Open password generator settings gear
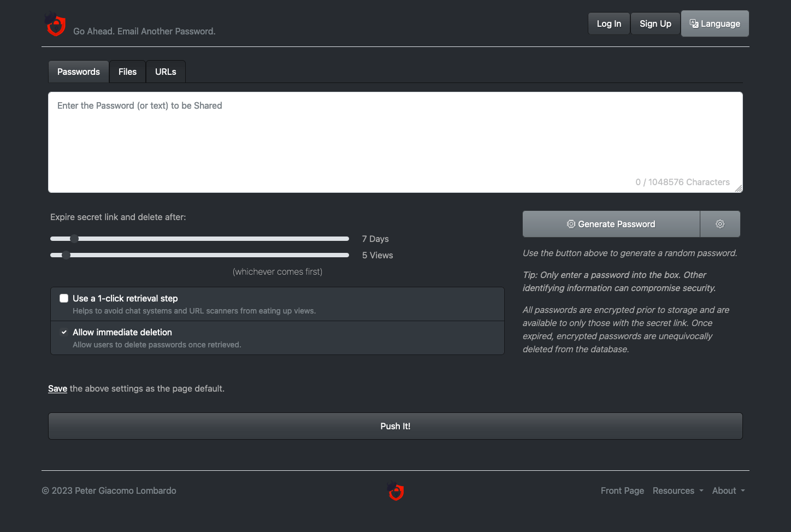The image size is (791, 532). pos(720,224)
